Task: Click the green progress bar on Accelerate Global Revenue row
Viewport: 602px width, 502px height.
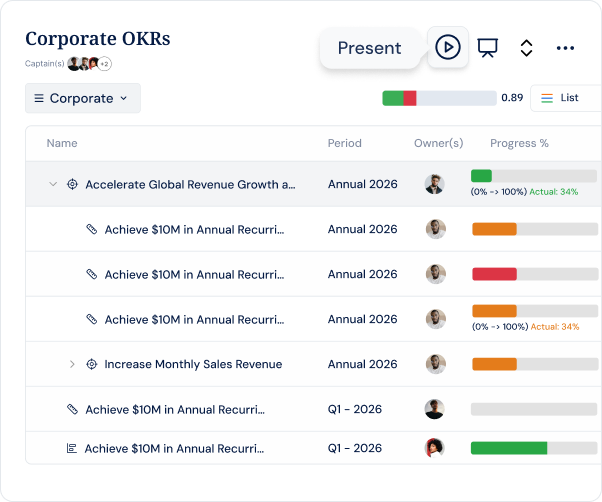Action: 534,176
